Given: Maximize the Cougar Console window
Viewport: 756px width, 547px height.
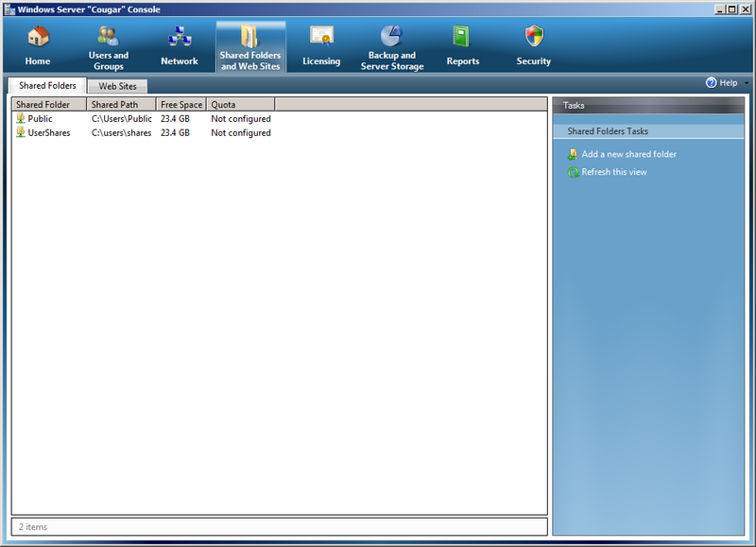Looking at the screenshot, I should 731,9.
